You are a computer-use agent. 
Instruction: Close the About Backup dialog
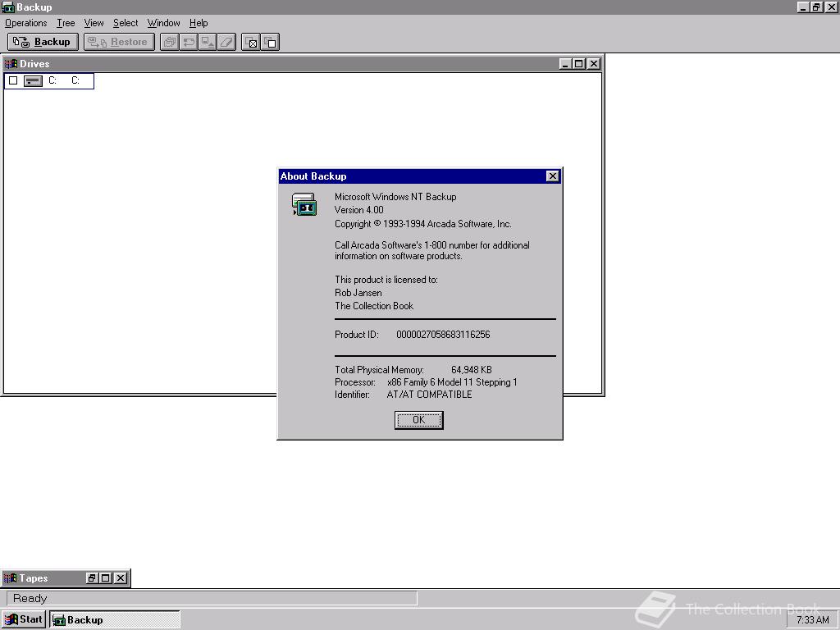tap(552, 176)
